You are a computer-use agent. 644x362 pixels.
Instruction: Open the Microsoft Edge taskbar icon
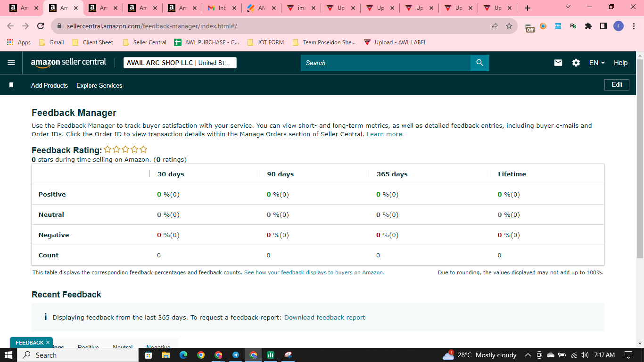tap(183, 355)
